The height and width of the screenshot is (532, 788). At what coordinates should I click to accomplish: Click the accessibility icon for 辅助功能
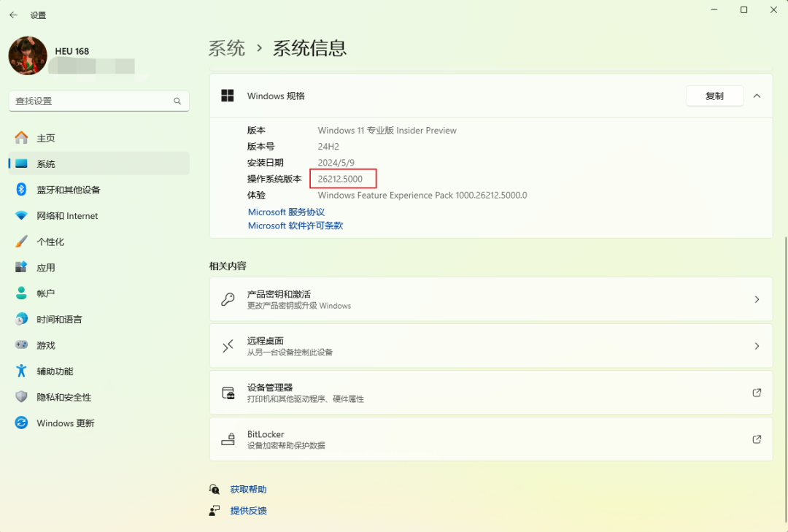[x=21, y=371]
